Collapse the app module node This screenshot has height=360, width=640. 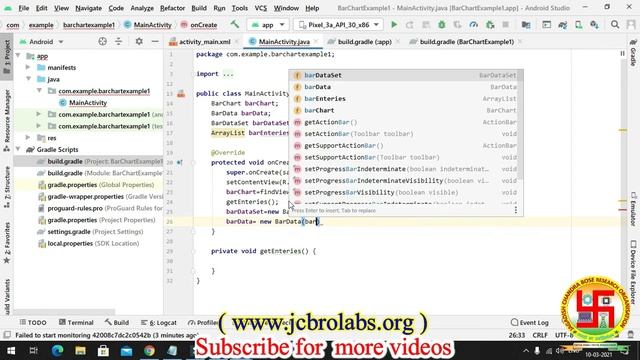tap(18, 56)
